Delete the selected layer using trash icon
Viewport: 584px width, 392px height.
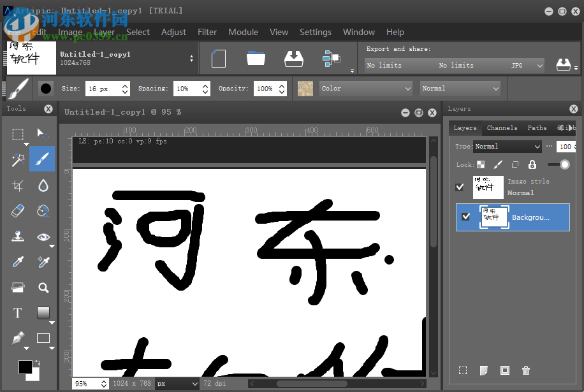(x=525, y=370)
